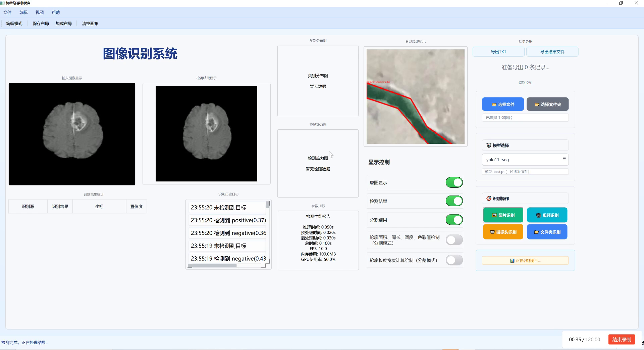Click the chart icon in 正在识别图片 status
The image size is (644, 350).
pyautogui.click(x=512, y=261)
